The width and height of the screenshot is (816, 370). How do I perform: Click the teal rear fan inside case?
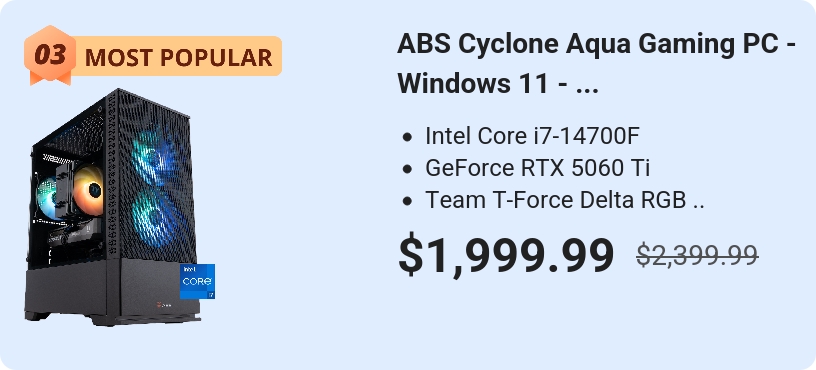pos(46,198)
